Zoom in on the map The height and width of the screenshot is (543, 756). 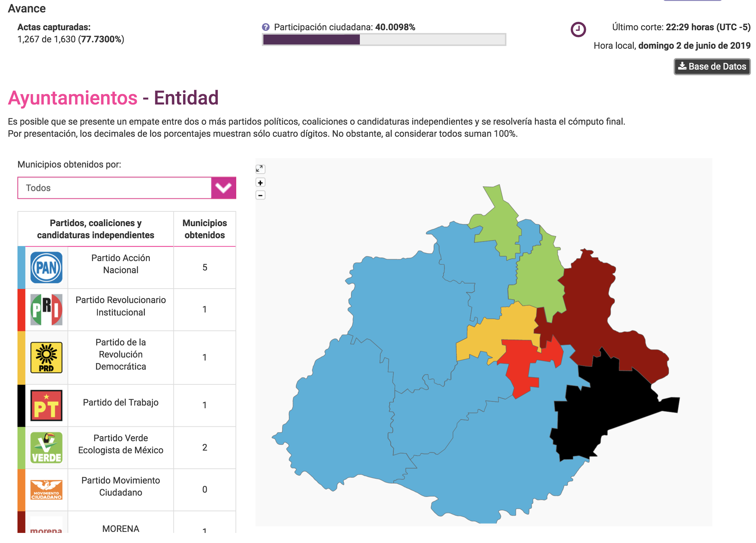click(x=260, y=183)
